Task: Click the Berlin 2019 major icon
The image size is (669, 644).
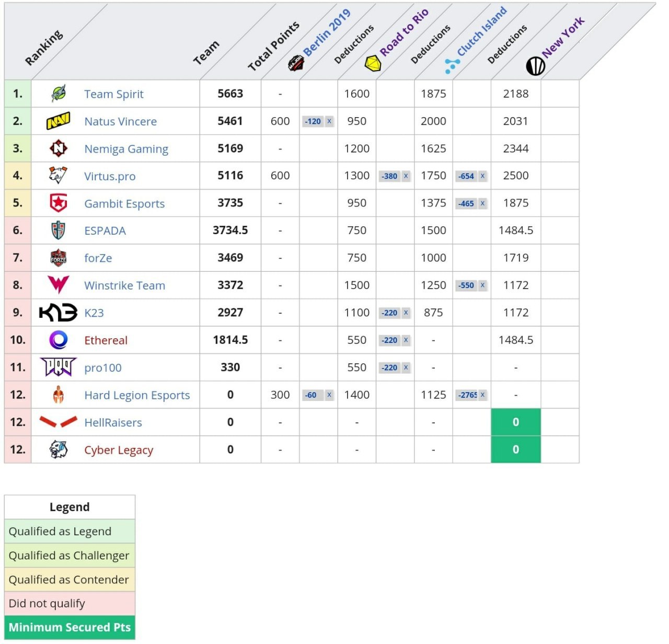Action: coord(296,64)
